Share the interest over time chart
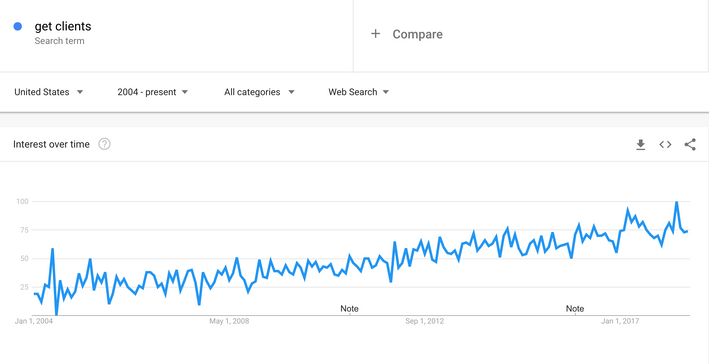709x364 pixels. coord(690,145)
